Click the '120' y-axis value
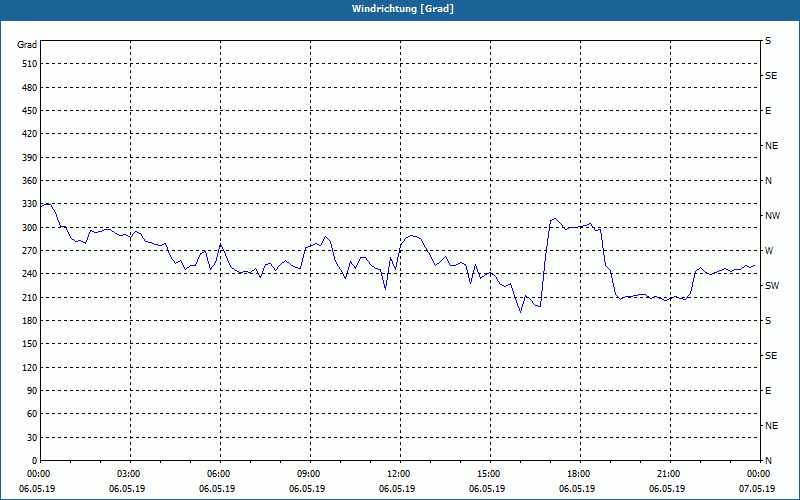Viewport: 800px width, 500px height. [30, 367]
